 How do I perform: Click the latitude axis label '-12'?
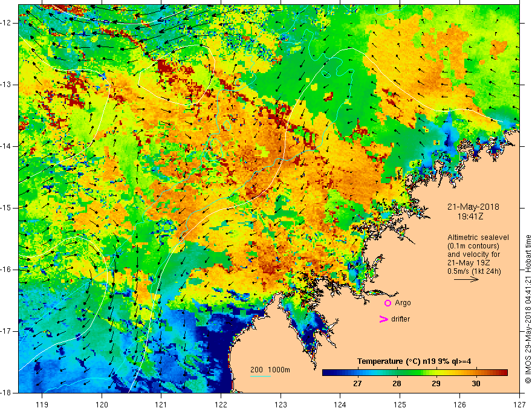point(6,23)
